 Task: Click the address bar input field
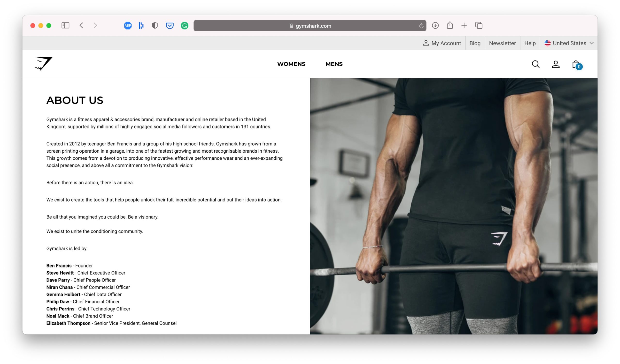tap(310, 26)
